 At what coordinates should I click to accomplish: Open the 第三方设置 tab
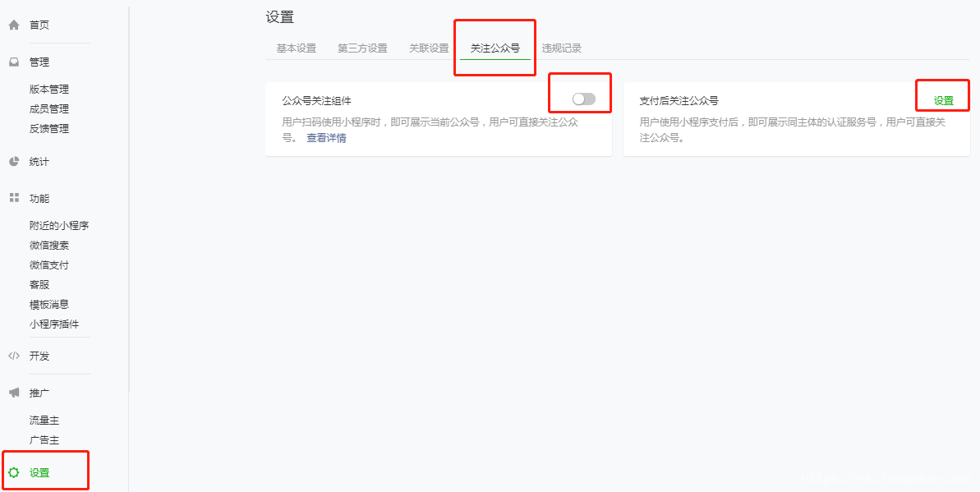(362, 48)
